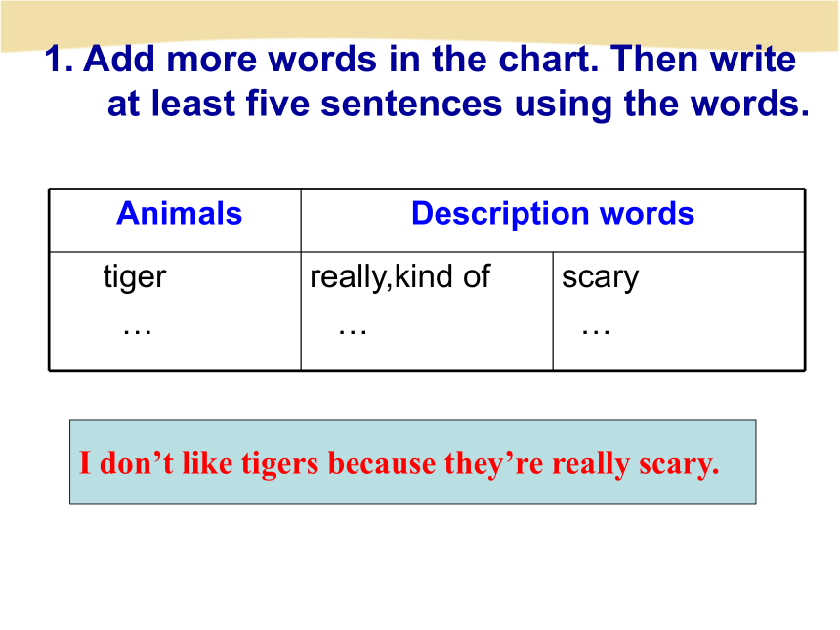Click the ellipsis under 'tiger'

(x=137, y=332)
